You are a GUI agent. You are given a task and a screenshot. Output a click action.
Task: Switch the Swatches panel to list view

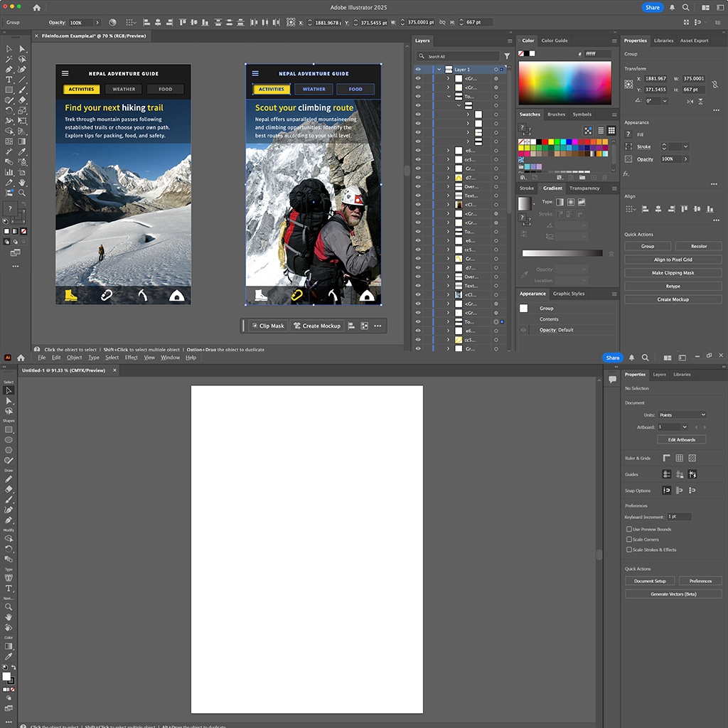601,131
